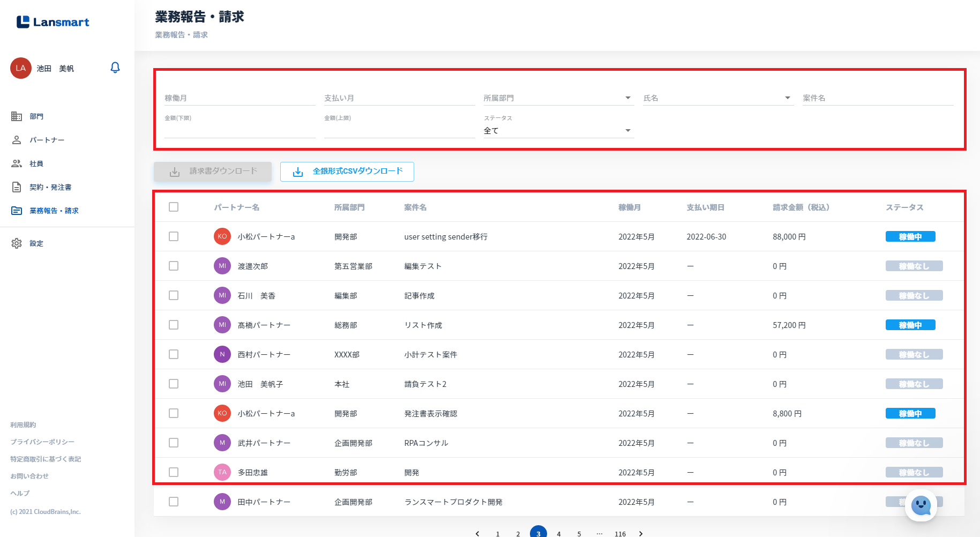Screen dimensions: 980x537
Task: Open the notification bell
Action: click(x=115, y=68)
